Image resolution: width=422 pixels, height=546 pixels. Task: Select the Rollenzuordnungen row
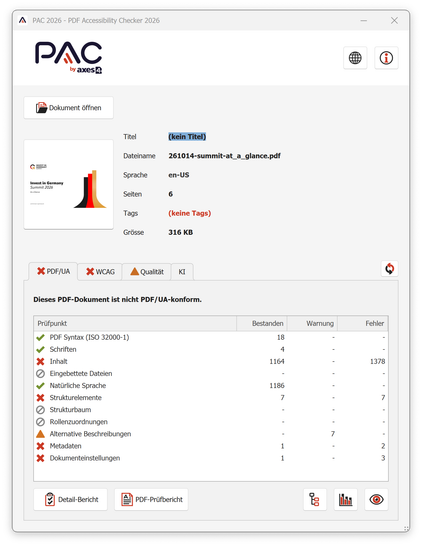(211, 422)
